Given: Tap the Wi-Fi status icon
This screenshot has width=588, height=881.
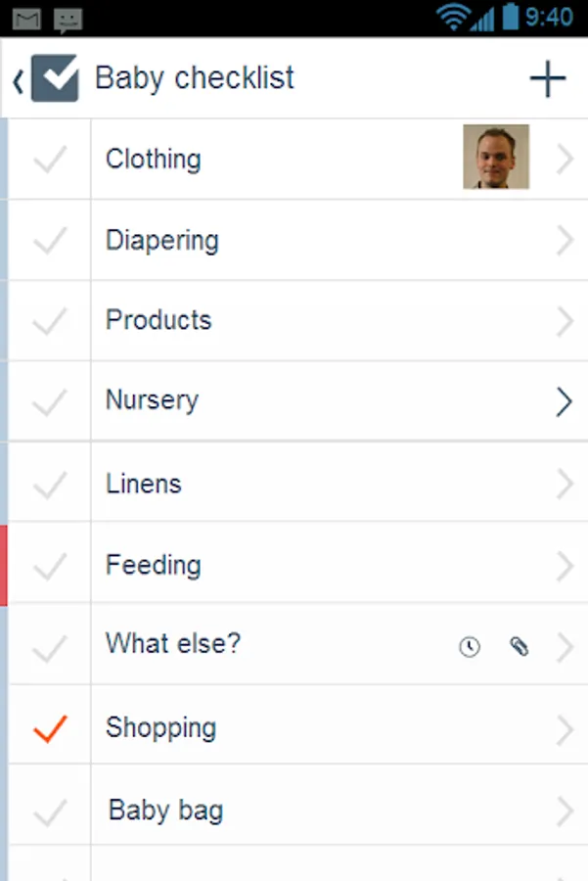Looking at the screenshot, I should (x=453, y=17).
